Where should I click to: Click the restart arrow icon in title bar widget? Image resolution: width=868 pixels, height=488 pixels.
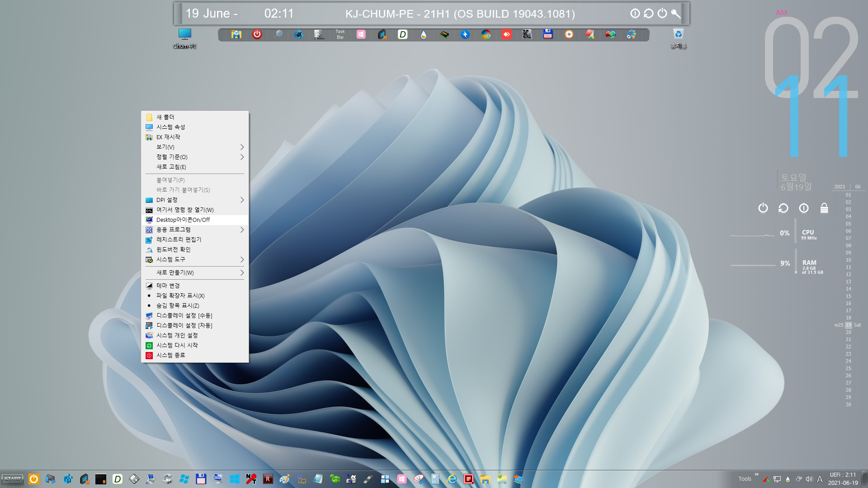tap(649, 14)
